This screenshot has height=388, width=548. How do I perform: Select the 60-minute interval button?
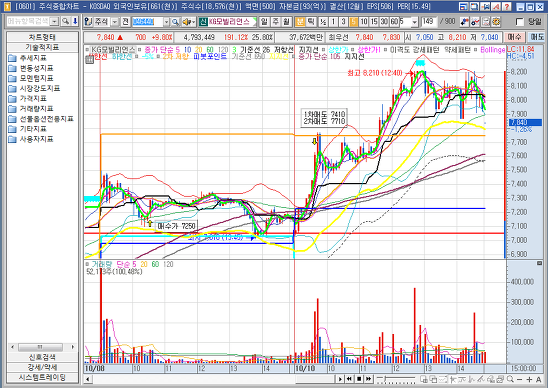click(x=394, y=22)
